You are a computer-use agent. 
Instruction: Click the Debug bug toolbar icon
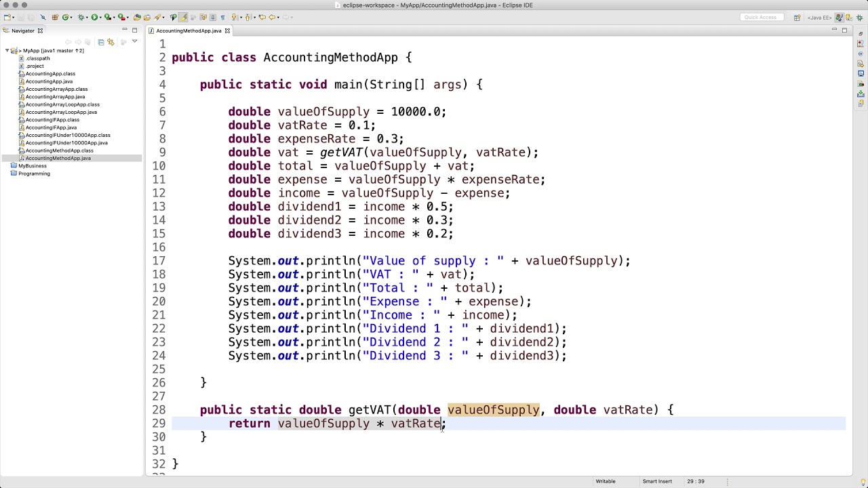(81, 17)
